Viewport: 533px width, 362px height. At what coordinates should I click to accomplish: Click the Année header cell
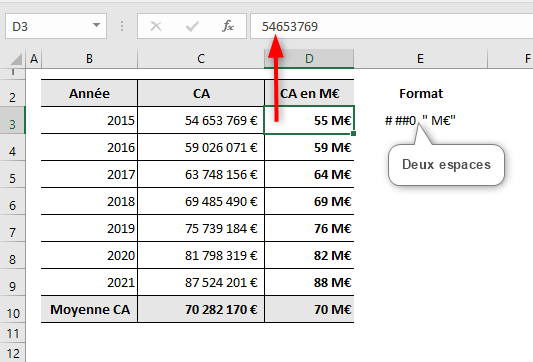(89, 93)
